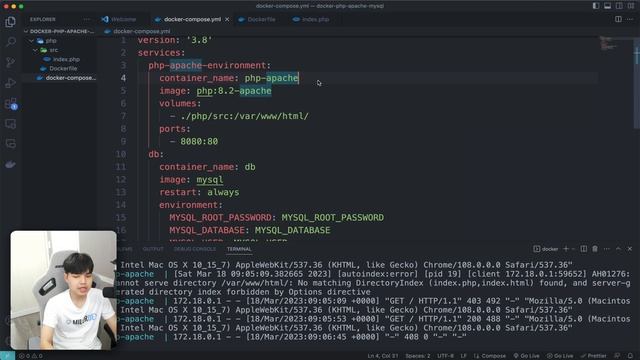This screenshot has width=640, height=360.
Task: Close the docker-compose.yml tab
Action: pos(227,19)
